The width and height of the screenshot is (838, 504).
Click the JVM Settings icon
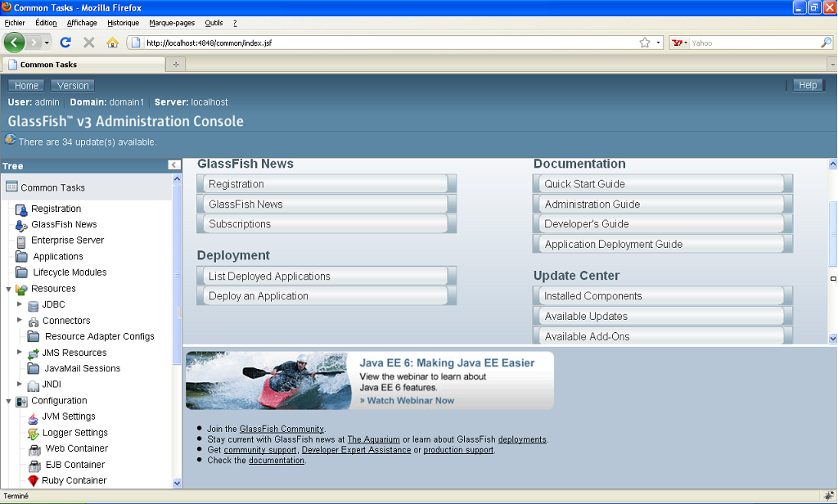click(34, 417)
